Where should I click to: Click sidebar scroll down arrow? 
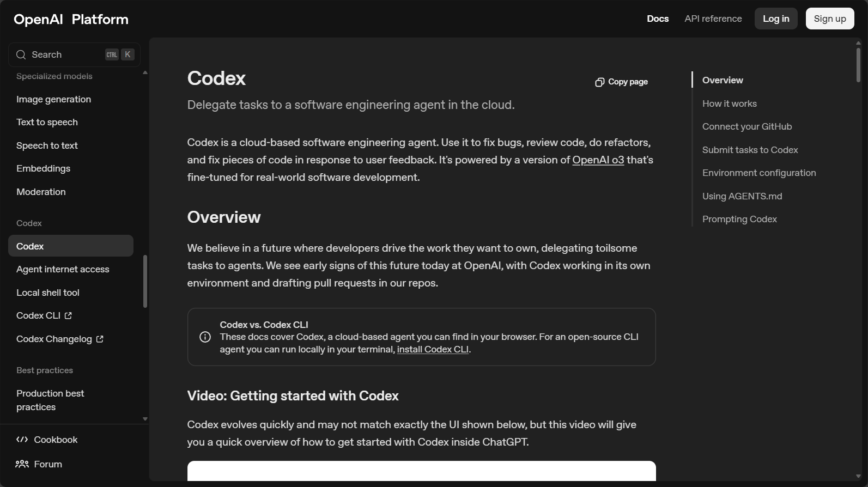[x=145, y=419]
